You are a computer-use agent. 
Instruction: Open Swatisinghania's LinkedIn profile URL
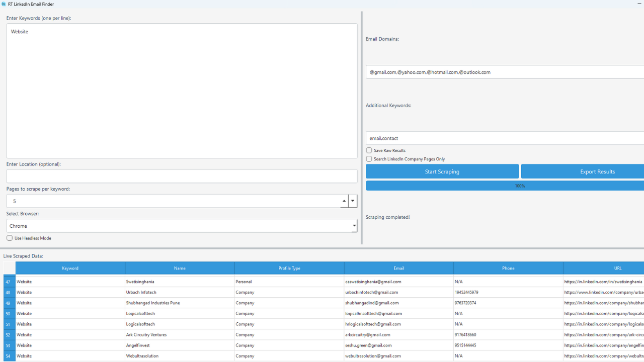(x=603, y=282)
